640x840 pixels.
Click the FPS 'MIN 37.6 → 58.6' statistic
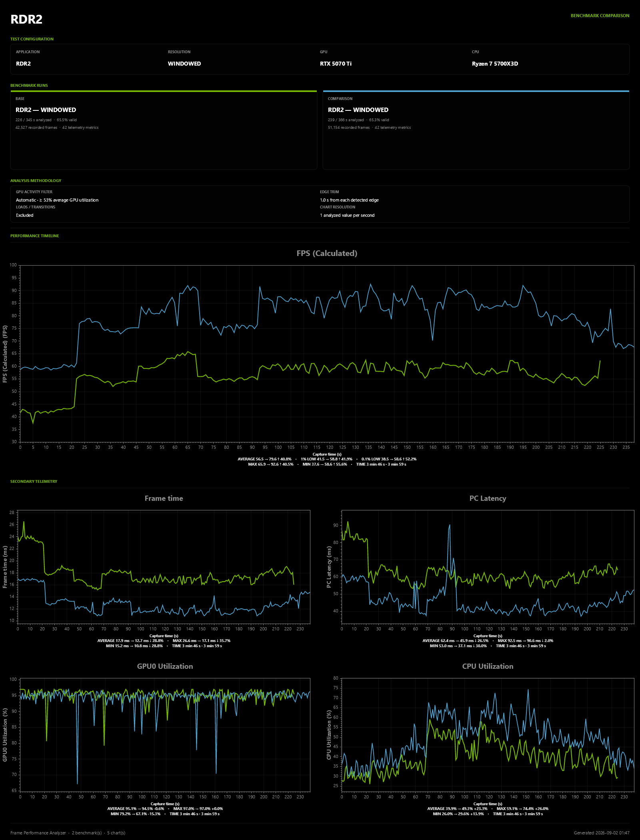[x=325, y=464]
